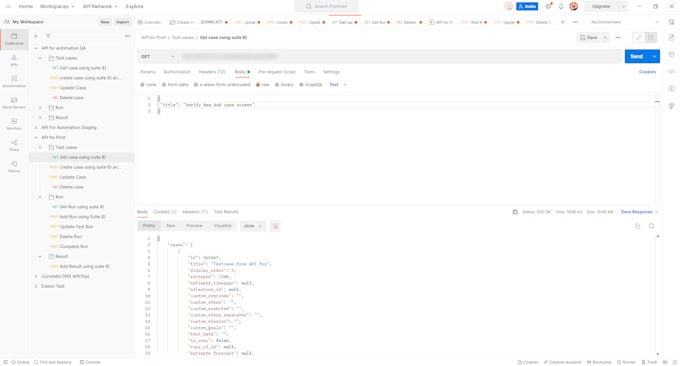Open the No Environment selector dropdown

click(624, 22)
